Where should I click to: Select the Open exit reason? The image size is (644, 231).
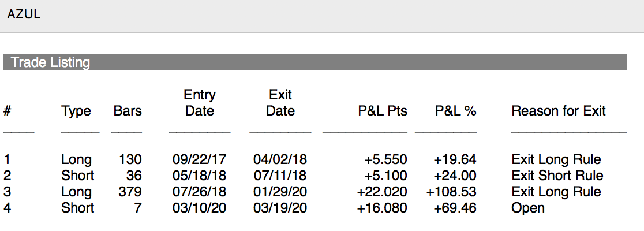click(x=527, y=208)
